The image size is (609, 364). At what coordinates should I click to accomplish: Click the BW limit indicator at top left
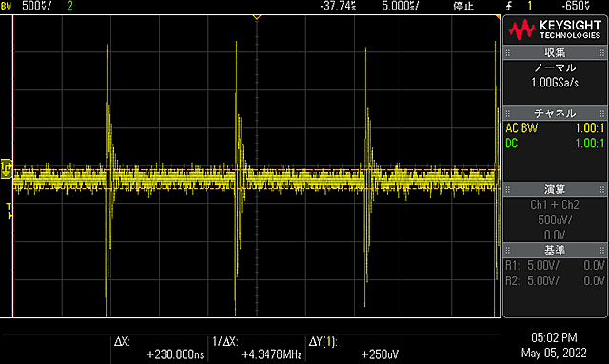tap(6, 6)
